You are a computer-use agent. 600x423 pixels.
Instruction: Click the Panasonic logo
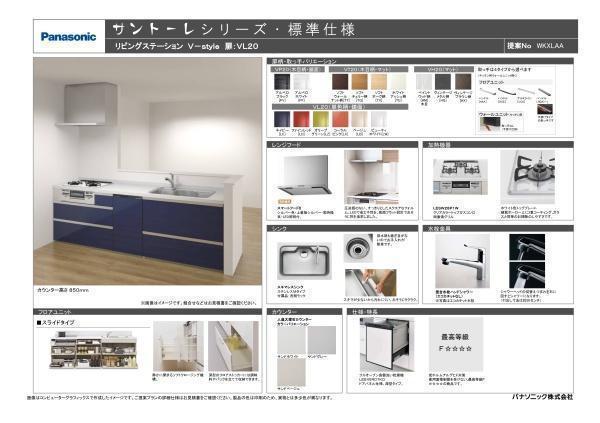click(x=68, y=36)
